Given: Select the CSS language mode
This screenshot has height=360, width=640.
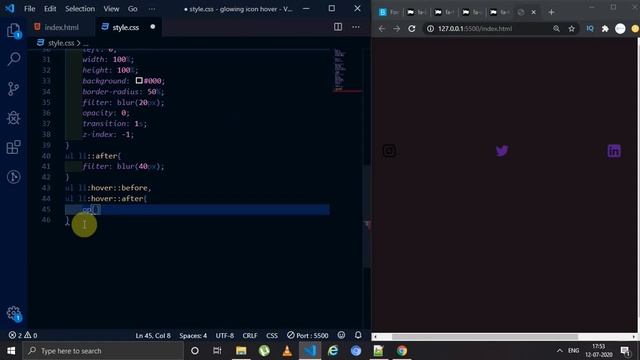Looking at the screenshot, I should pos(272,336).
